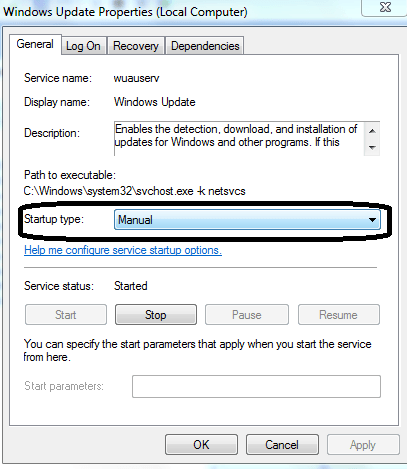Open the Recovery tab
Image resolution: width=407 pixels, height=475 pixels.
(136, 46)
